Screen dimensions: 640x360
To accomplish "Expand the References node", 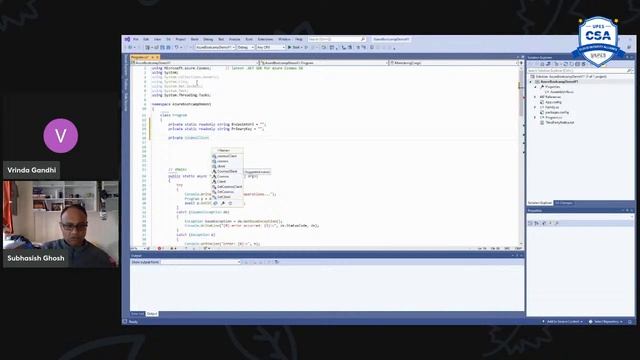I will 535,97.
